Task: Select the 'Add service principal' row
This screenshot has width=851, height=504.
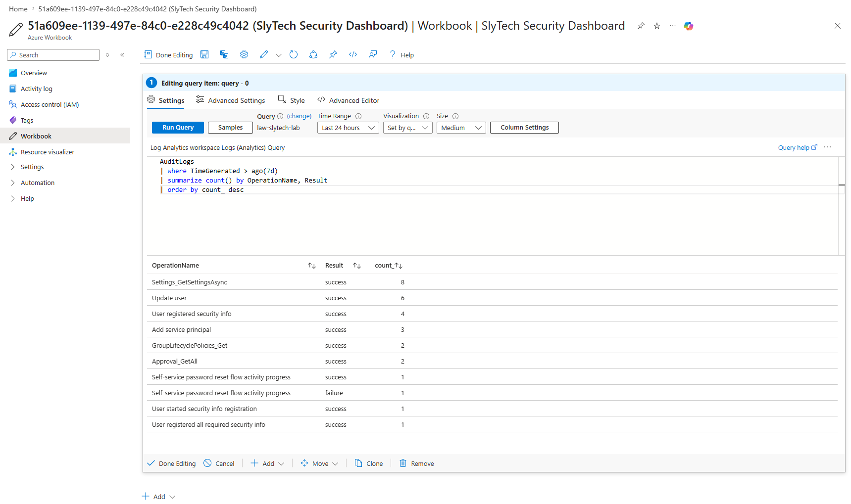Action: 492,329
